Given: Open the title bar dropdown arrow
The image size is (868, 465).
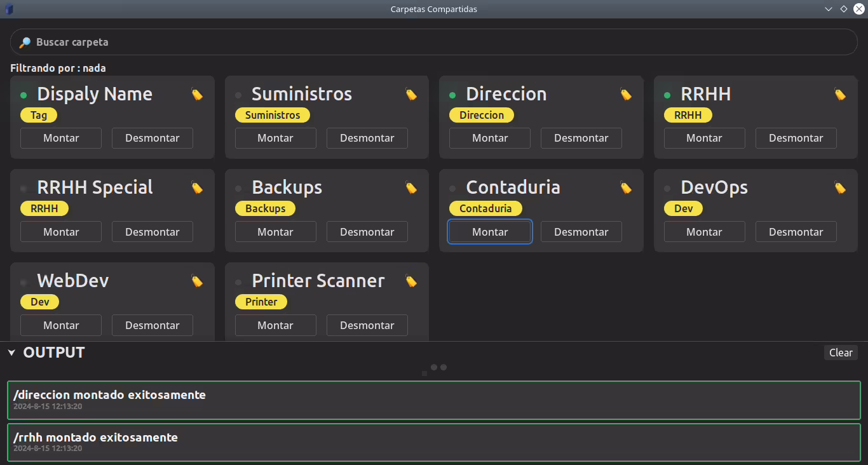Looking at the screenshot, I should coord(828,9).
